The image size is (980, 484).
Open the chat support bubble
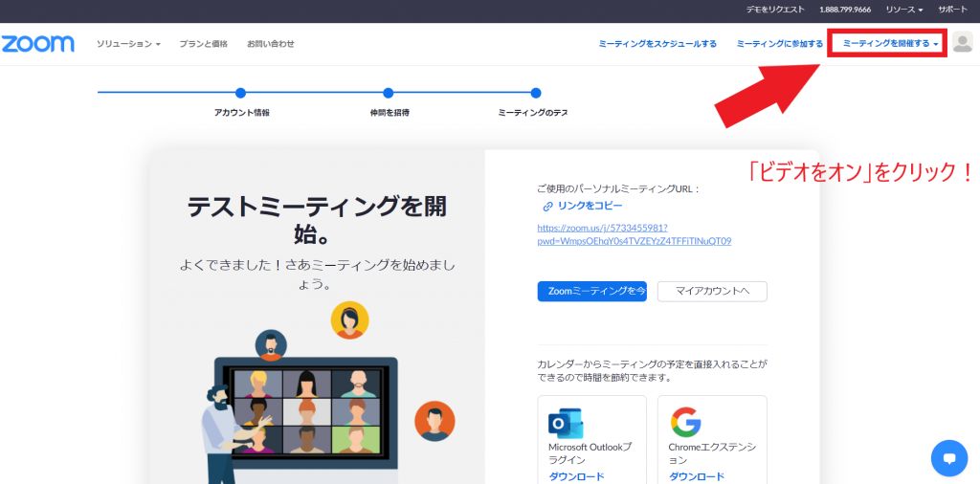click(x=949, y=458)
